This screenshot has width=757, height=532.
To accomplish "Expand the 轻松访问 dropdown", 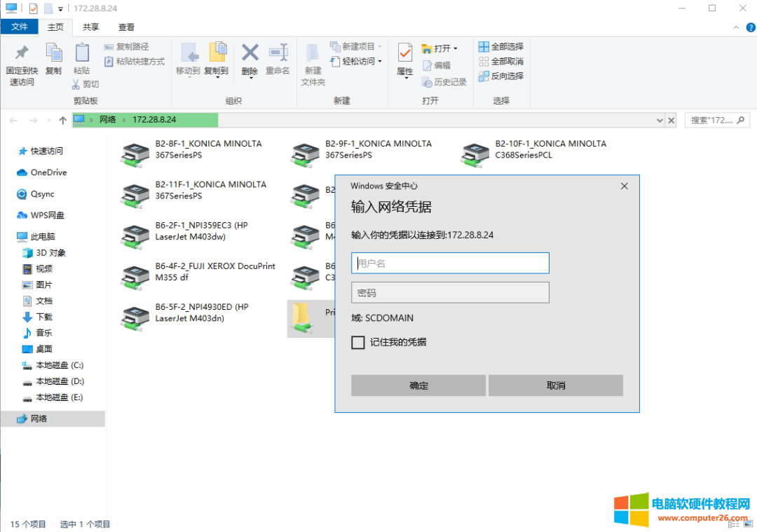I will point(380,62).
